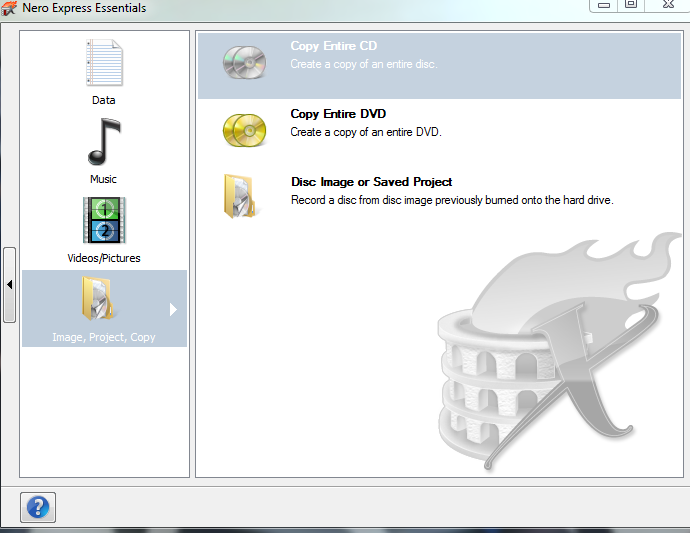This screenshot has height=533, width=690.
Task: Expand arrow beside Image, Project, Copy
Action: click(173, 309)
